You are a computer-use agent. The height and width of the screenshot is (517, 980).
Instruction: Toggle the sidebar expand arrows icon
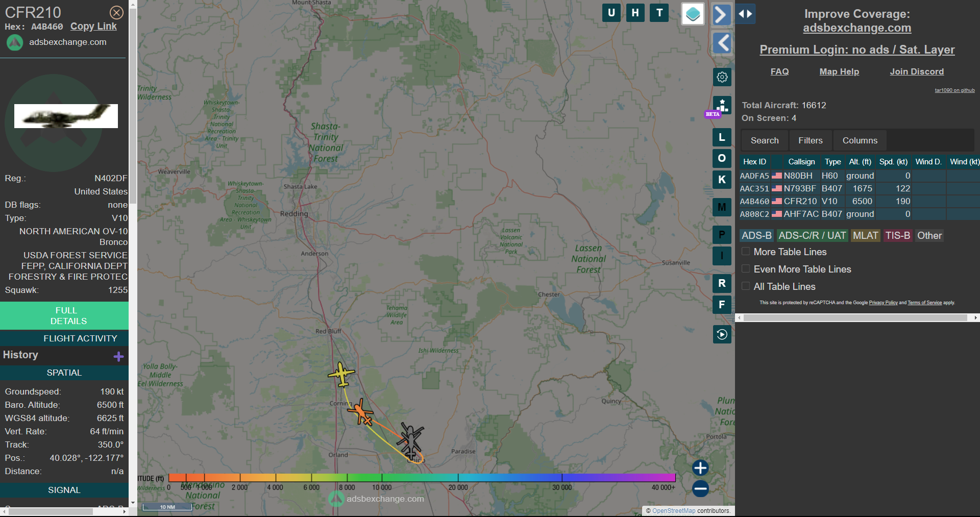coord(745,14)
